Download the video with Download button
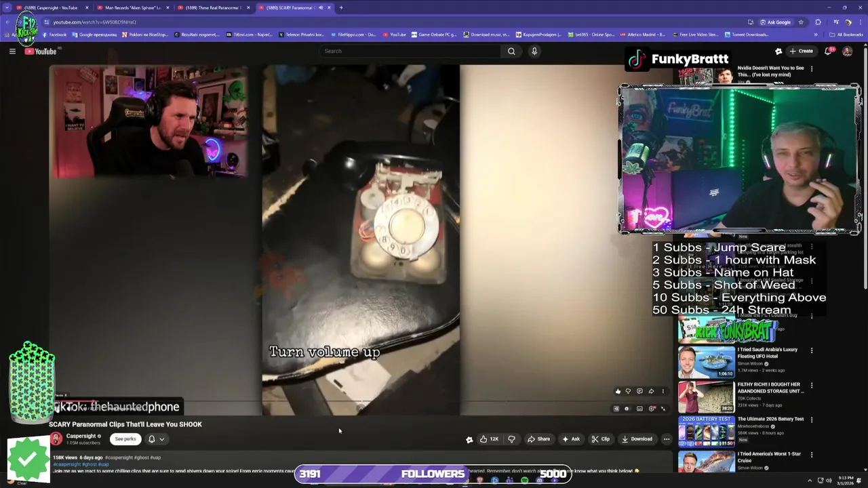The width and height of the screenshot is (868, 488). (x=637, y=439)
